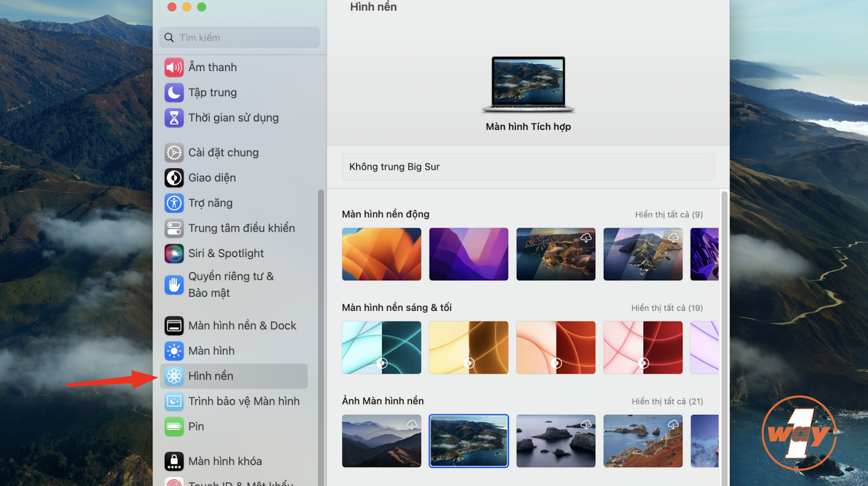Viewport: 868px width, 486px height.
Task: Select the red coastal cliffs wallpaper picture
Action: [643, 441]
